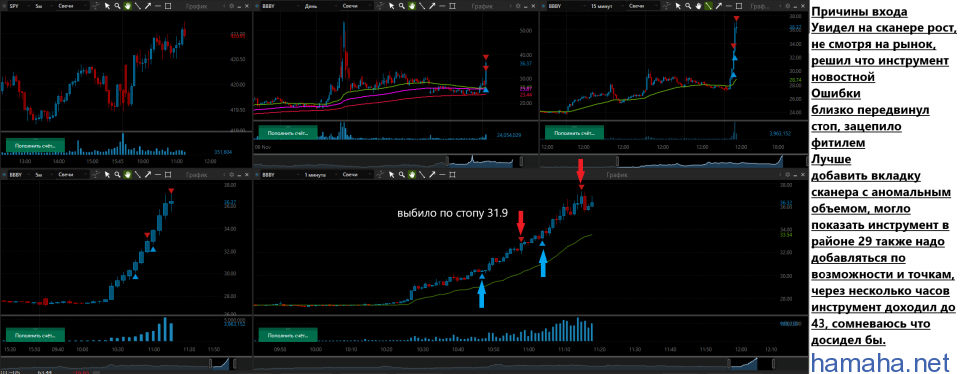
Task: Click the Ошибки heading in the notes
Action: coord(836,94)
